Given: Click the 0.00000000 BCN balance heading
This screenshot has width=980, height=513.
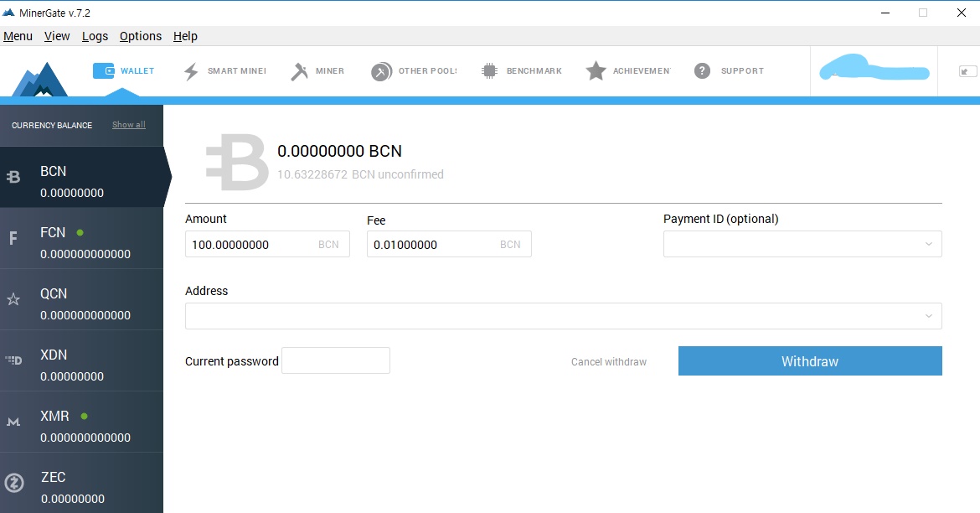Looking at the screenshot, I should (339, 151).
